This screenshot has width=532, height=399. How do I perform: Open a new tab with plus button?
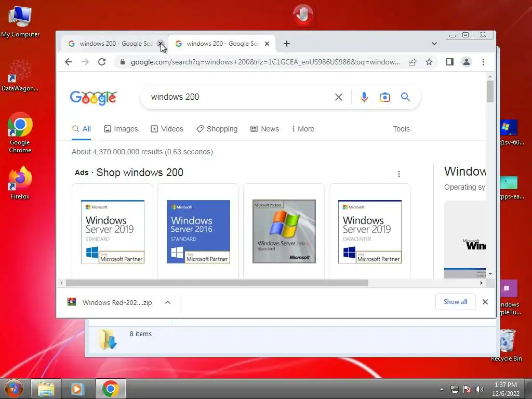(287, 44)
